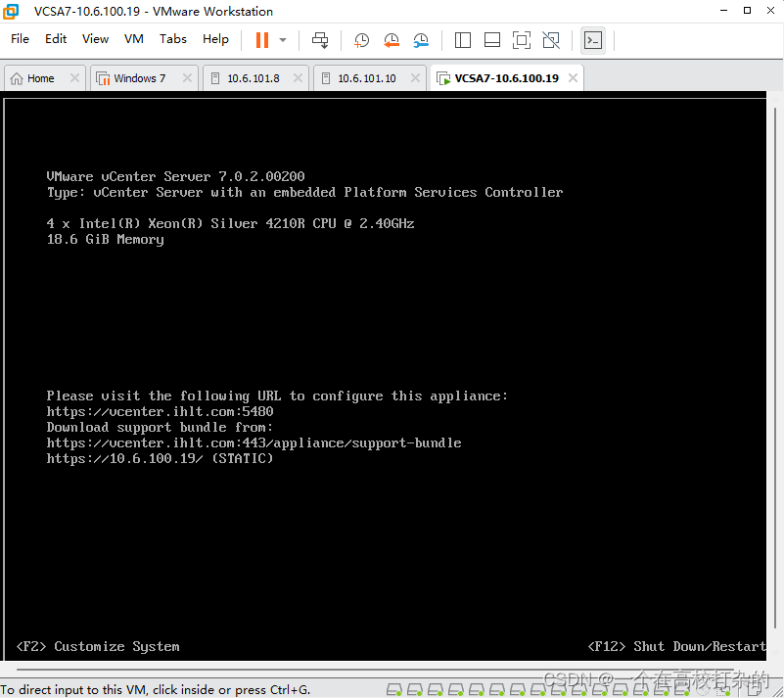
Task: Click the 'Please visit the following URL' line
Action: point(277,396)
